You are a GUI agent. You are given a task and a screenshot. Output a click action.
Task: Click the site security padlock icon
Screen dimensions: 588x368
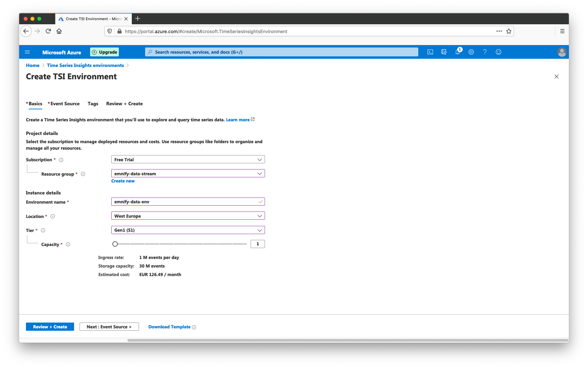coord(120,31)
